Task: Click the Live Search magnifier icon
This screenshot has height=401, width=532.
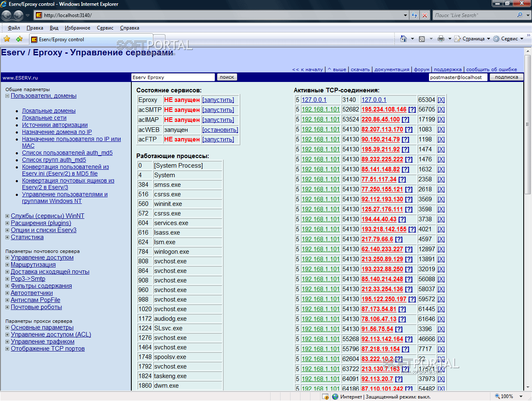Action: [520, 15]
